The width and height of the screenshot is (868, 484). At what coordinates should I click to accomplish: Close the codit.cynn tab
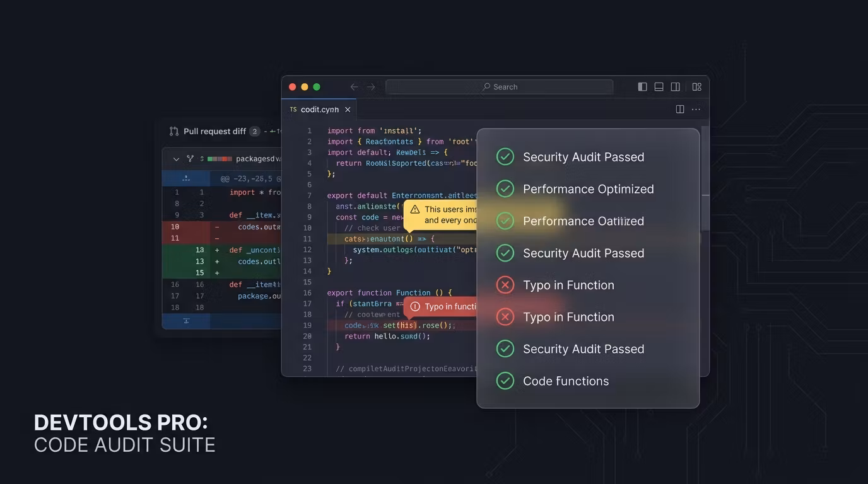click(x=348, y=110)
